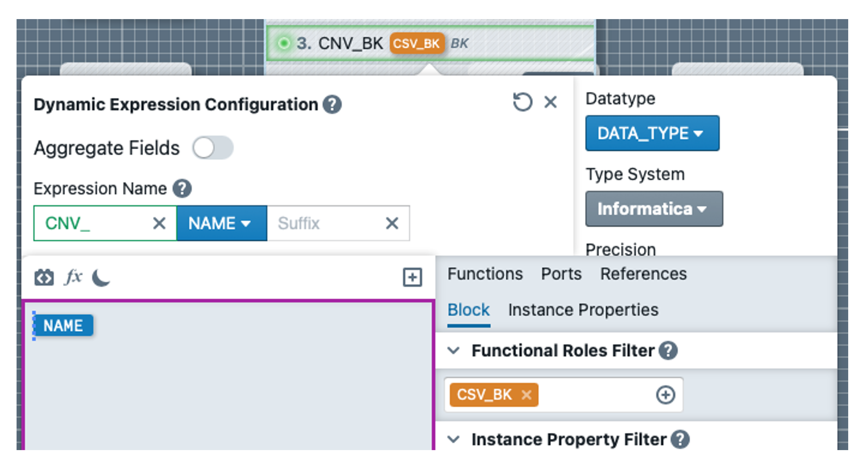
Task: Open the fx function icon
Action: click(73, 277)
